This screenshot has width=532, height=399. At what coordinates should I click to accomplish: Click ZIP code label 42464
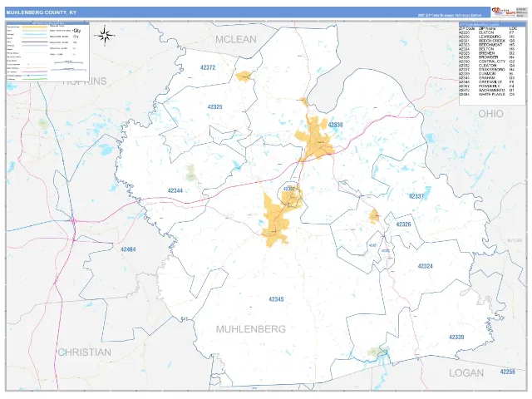[x=128, y=249]
